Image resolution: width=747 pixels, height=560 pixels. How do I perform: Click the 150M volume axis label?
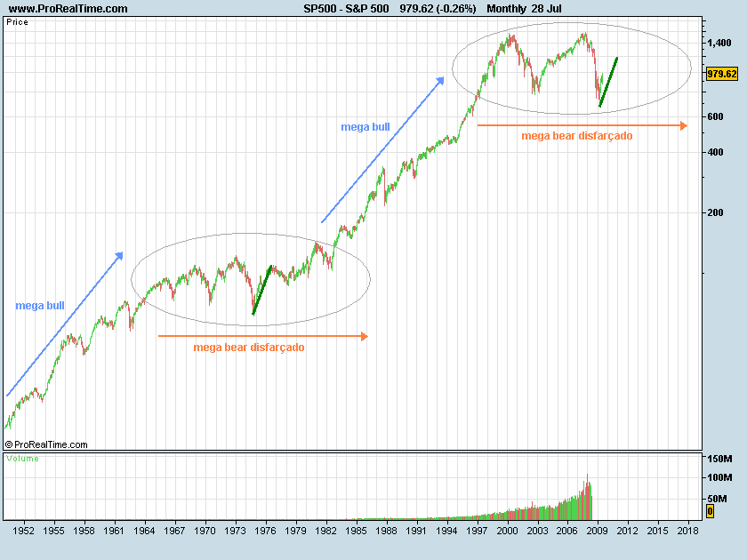(x=719, y=459)
